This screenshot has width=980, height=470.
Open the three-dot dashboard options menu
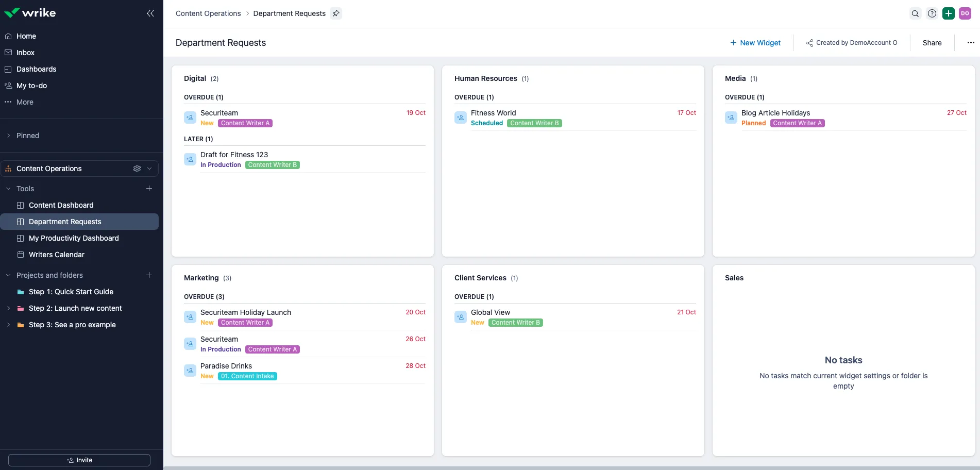click(971, 43)
